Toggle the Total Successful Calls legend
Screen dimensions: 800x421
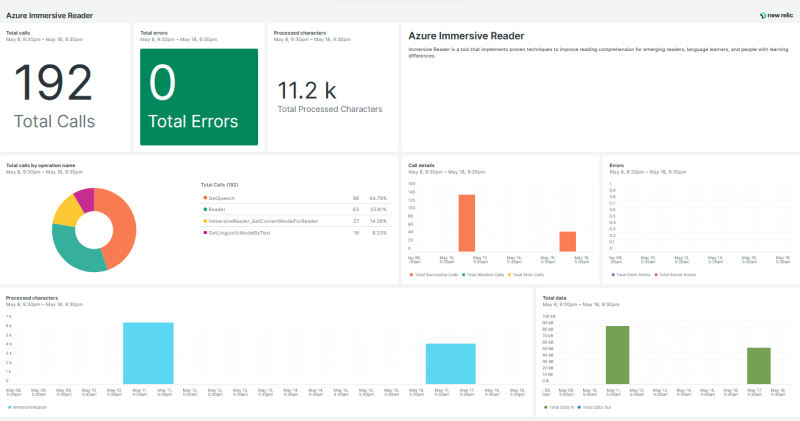pyautogui.click(x=435, y=273)
